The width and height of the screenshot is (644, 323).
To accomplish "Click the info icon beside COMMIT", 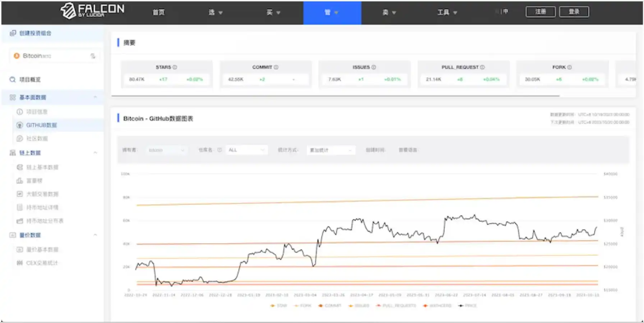I will (276, 67).
